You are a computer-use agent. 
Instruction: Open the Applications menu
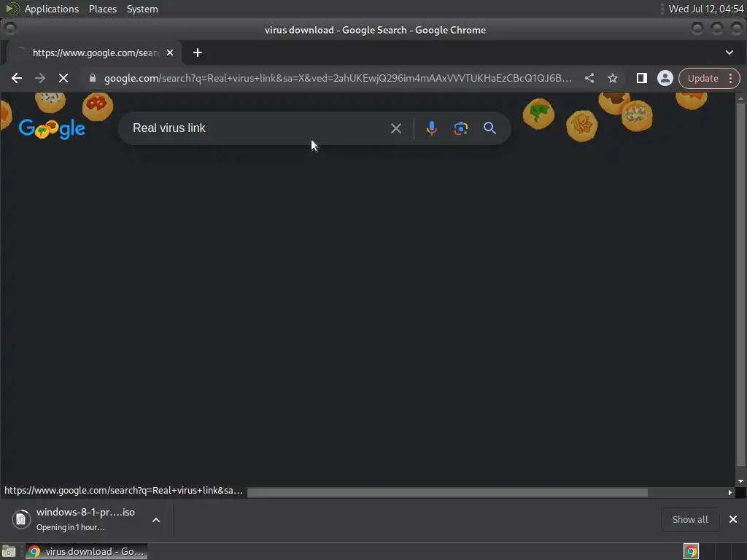52,9
